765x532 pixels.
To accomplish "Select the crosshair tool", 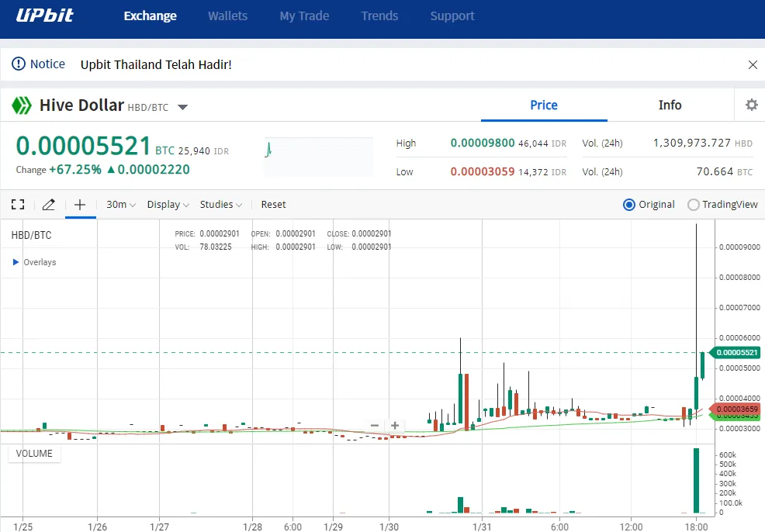I will point(80,204).
